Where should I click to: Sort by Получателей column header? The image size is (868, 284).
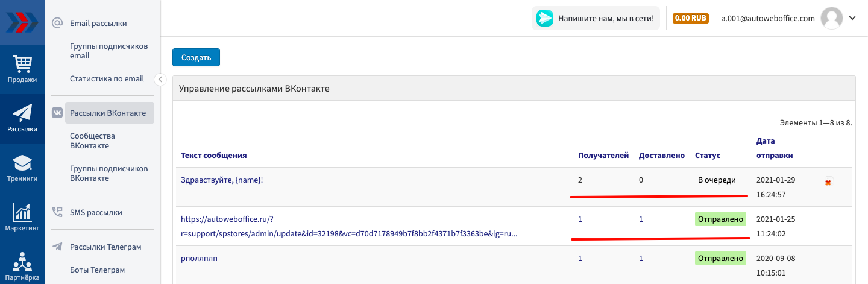click(603, 156)
